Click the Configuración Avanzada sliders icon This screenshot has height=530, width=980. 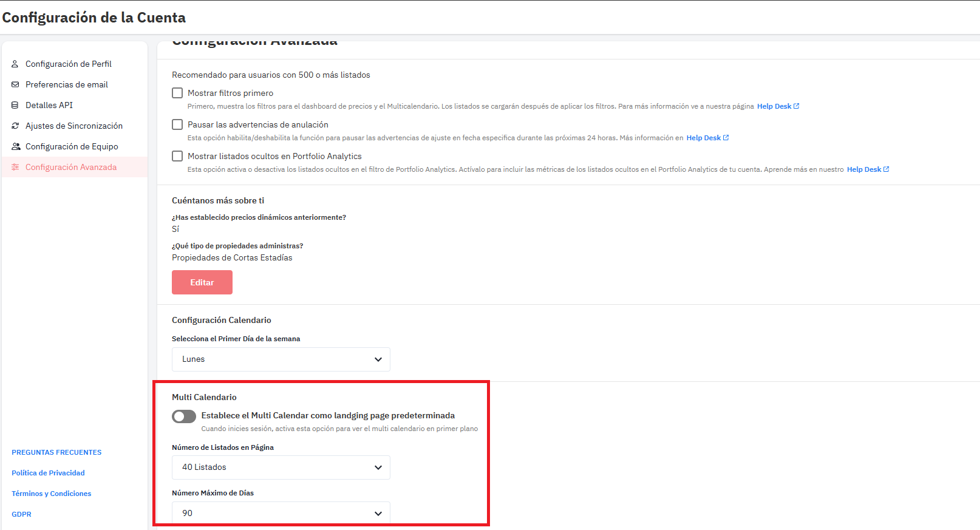[15, 167]
